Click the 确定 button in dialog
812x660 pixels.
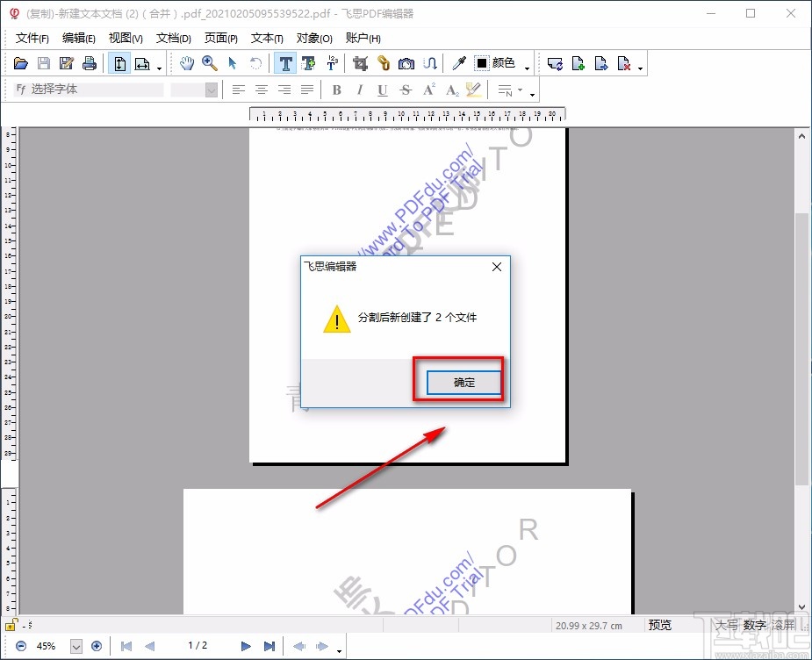tap(464, 383)
